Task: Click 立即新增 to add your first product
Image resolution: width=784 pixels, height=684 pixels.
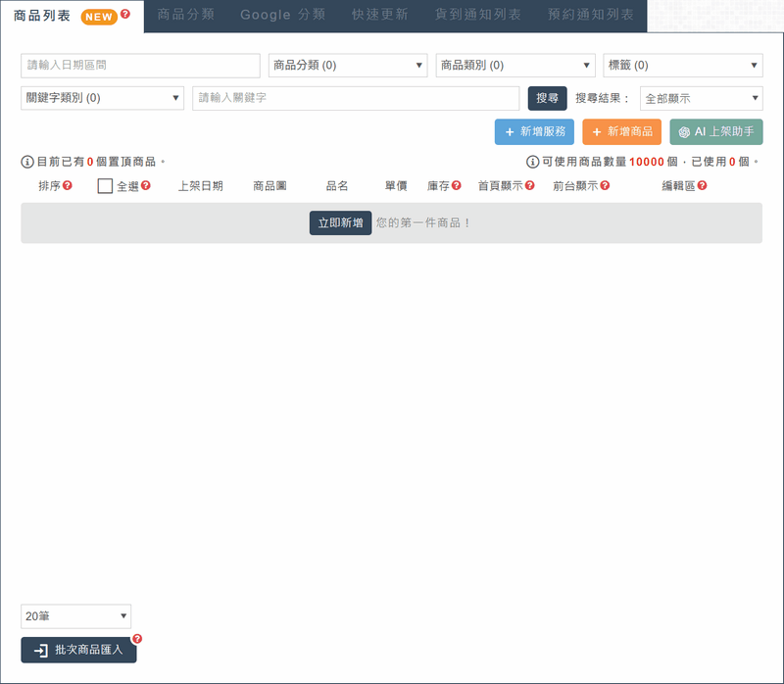Action: tap(340, 222)
